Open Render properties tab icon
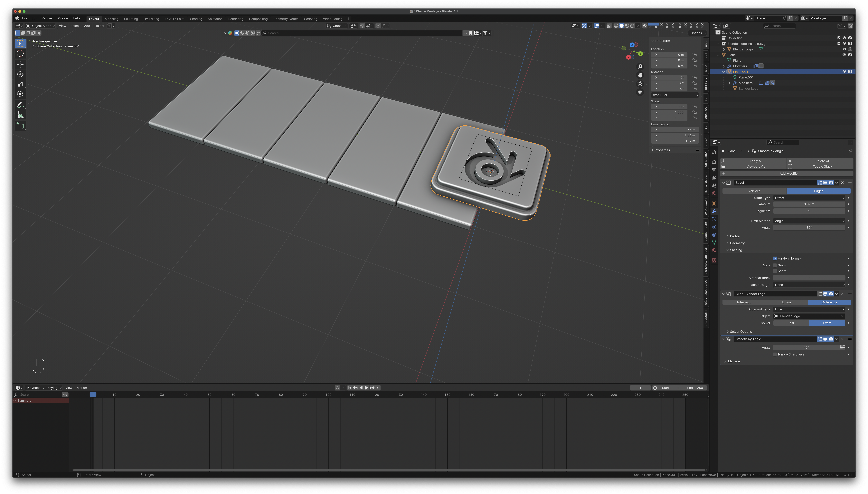 (714, 162)
